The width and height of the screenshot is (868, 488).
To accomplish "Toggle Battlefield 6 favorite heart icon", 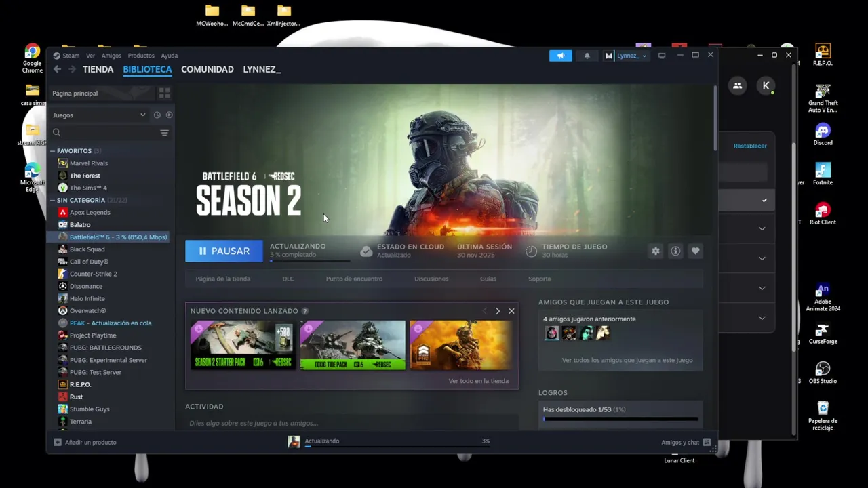I will pos(695,251).
